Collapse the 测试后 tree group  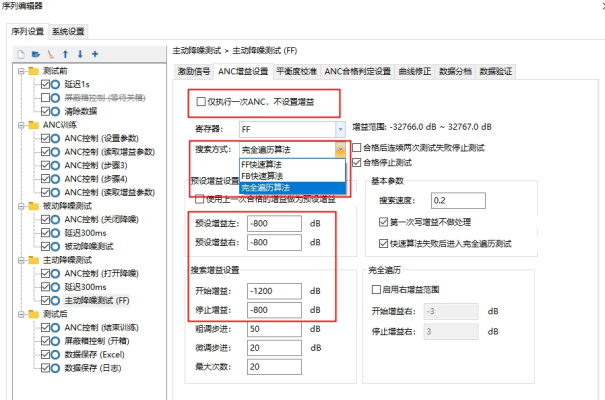(22, 314)
